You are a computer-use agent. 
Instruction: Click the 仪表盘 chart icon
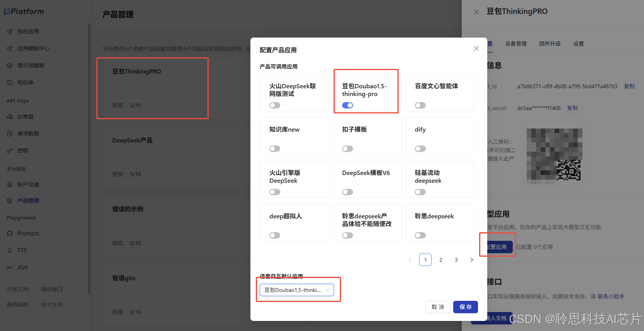tap(10, 117)
